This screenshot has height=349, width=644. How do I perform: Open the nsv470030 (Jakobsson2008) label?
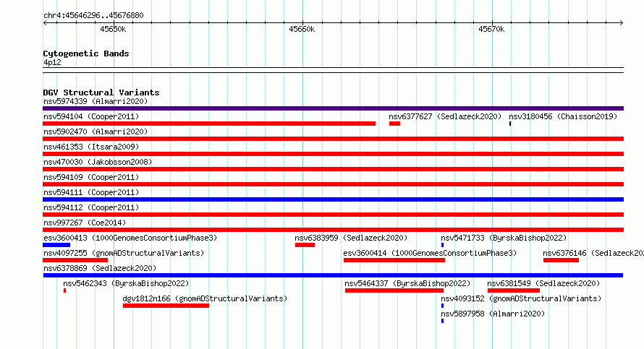click(98, 162)
